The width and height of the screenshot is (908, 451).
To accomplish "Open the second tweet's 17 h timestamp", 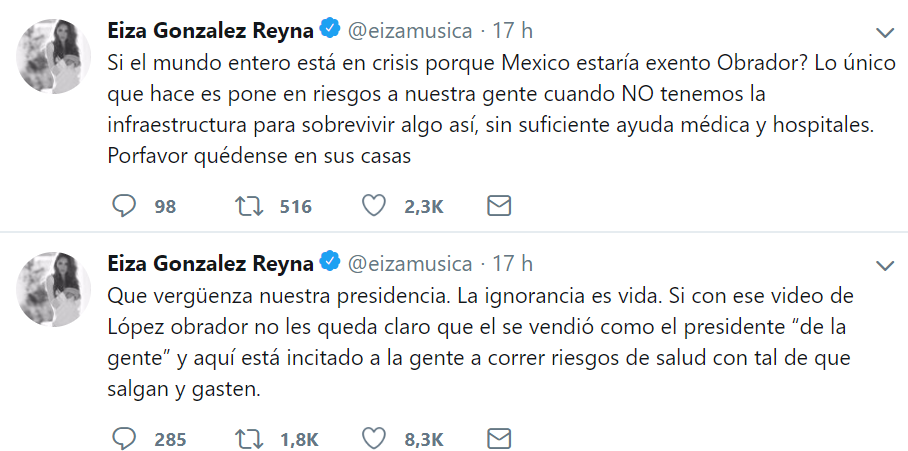I will 514,263.
